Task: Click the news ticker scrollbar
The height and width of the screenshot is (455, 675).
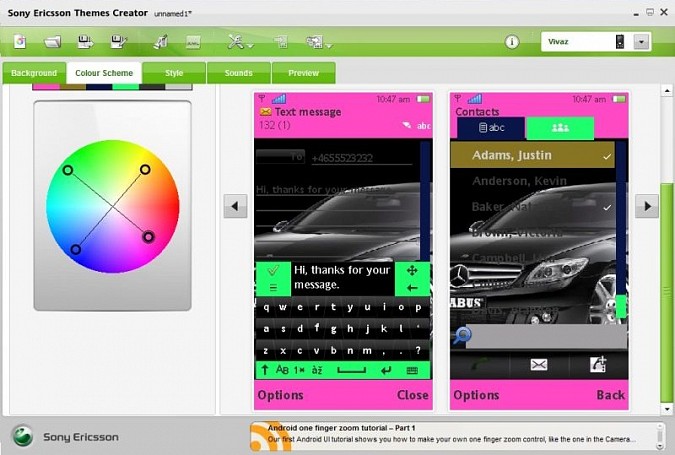Action: [660, 436]
